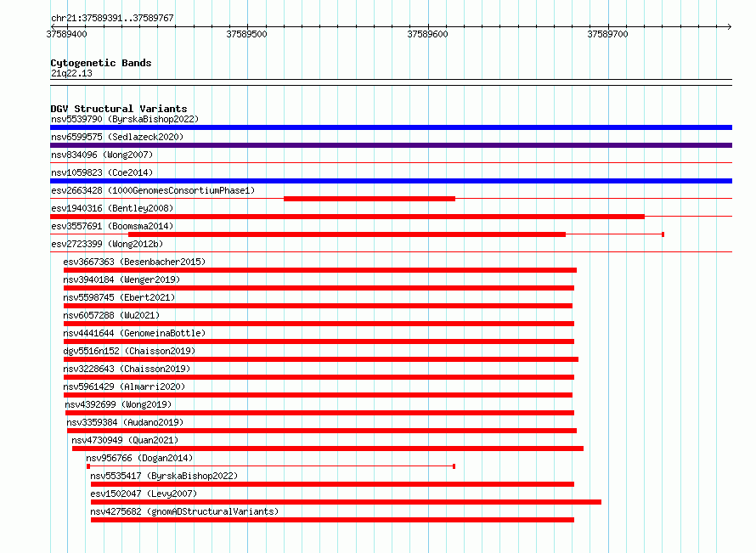Click the esv1502047 Levy2007 red bar

point(347,502)
